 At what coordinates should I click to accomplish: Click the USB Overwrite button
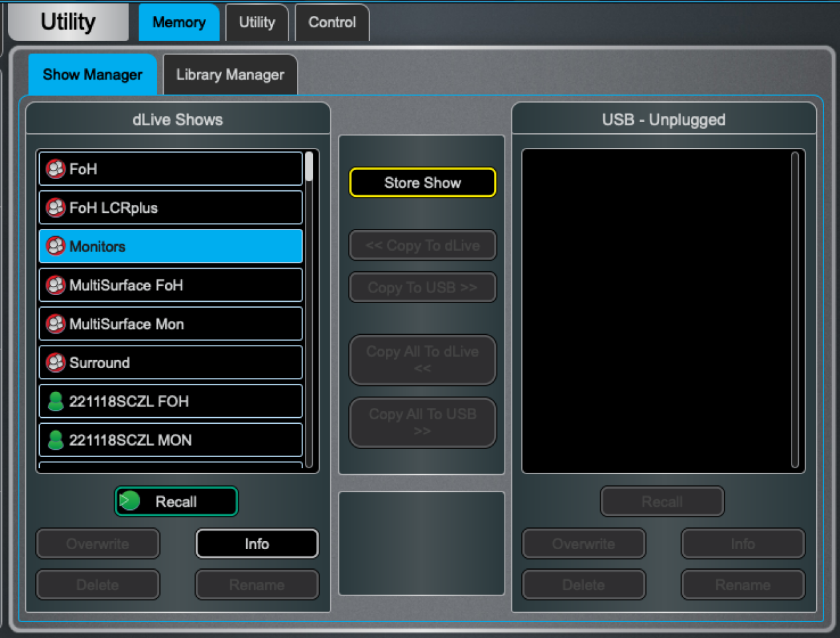583,544
